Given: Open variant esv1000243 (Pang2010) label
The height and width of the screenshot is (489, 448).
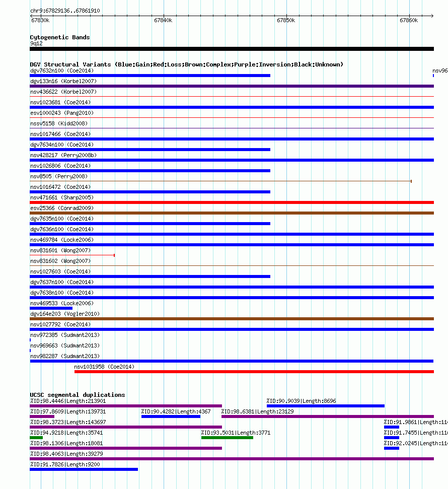Looking at the screenshot, I should [62, 113].
